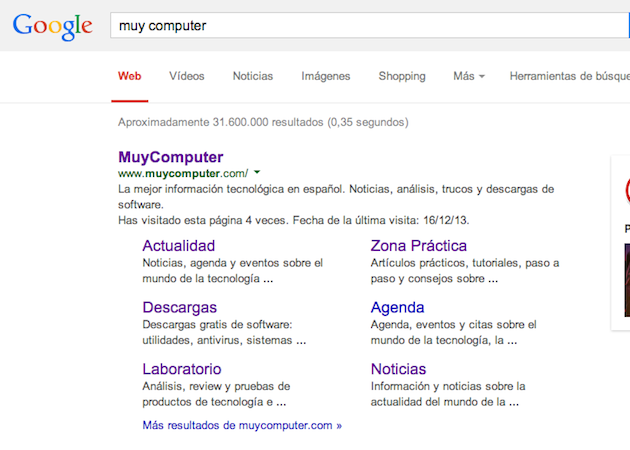Expand the green arrow next to muycomputer.com URL

(x=257, y=173)
